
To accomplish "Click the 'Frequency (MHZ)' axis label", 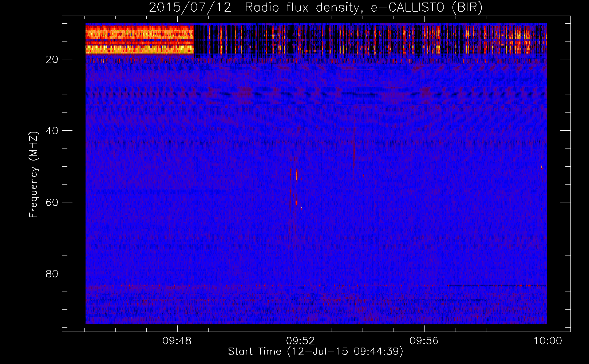I will point(33,175).
